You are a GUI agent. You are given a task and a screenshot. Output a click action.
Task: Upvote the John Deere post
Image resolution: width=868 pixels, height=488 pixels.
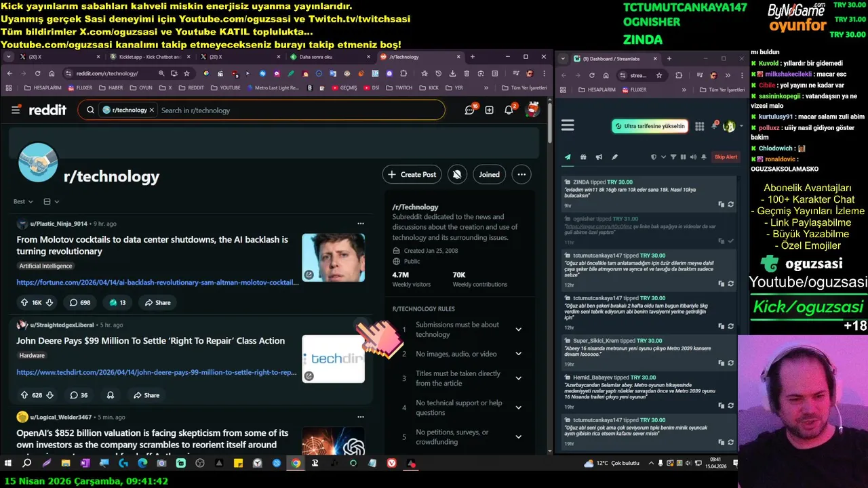[24, 395]
